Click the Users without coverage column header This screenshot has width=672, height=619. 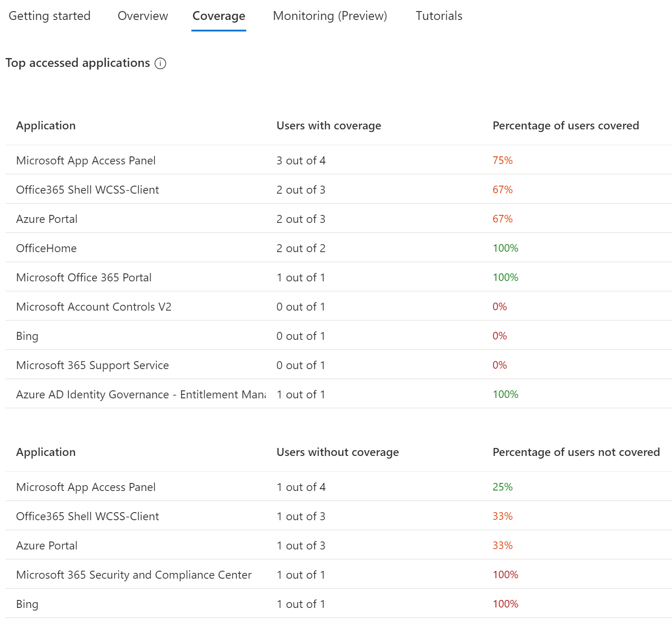[x=338, y=452]
